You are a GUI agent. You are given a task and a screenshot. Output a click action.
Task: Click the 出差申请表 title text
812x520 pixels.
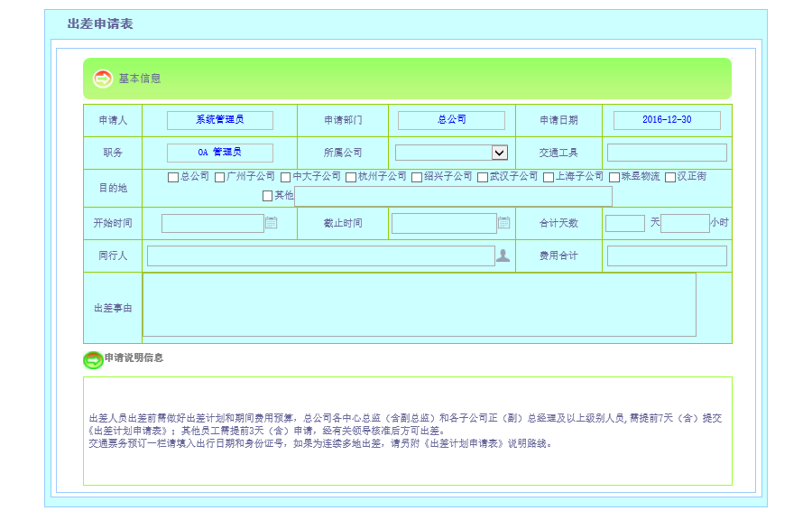click(100, 23)
